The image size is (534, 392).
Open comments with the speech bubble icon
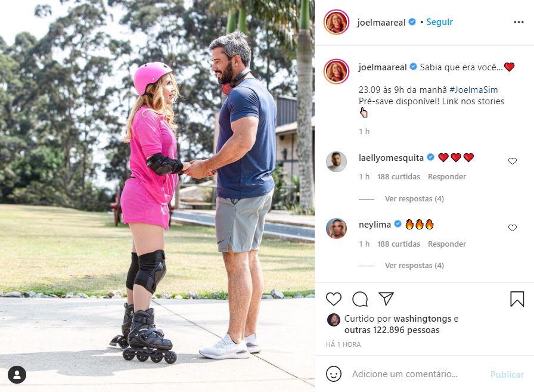tap(360, 299)
